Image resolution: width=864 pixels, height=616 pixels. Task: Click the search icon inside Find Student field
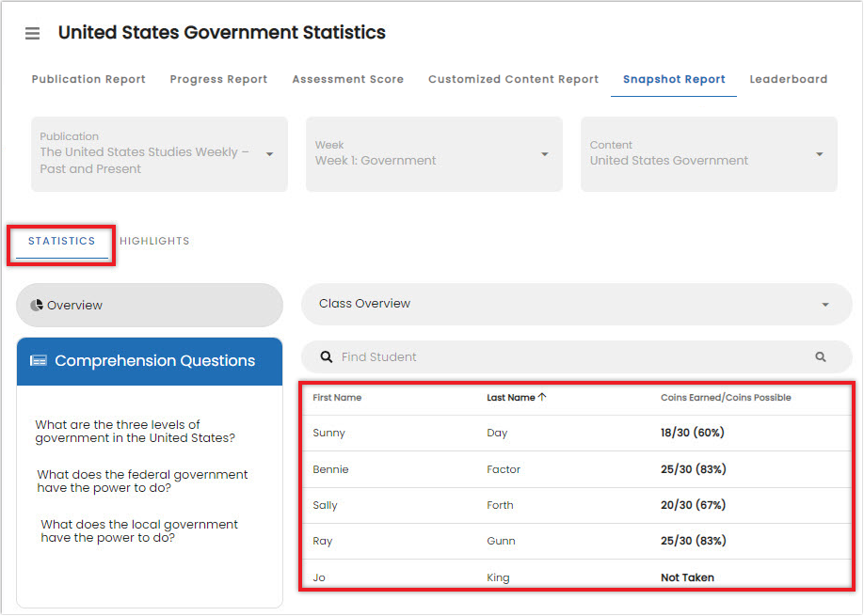(x=326, y=356)
